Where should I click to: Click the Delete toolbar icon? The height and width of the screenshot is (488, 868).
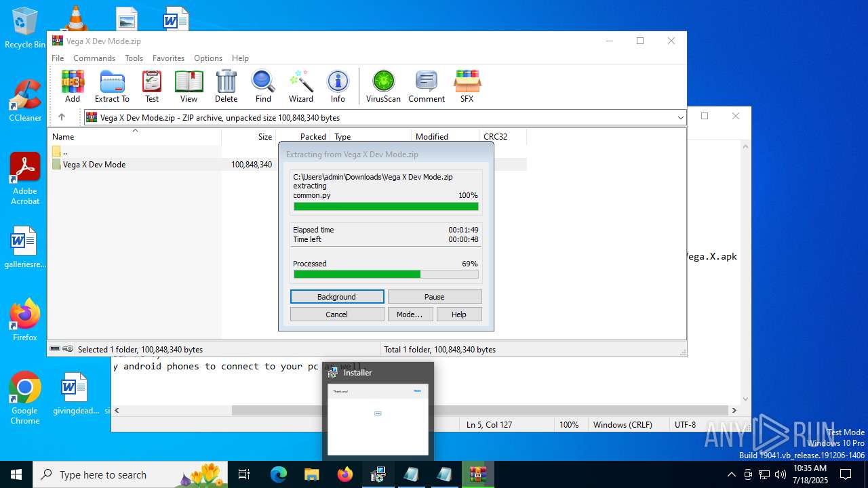(x=226, y=86)
